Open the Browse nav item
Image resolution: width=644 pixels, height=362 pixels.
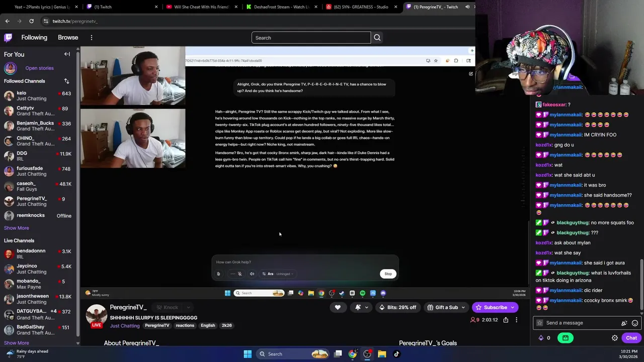[68, 38]
